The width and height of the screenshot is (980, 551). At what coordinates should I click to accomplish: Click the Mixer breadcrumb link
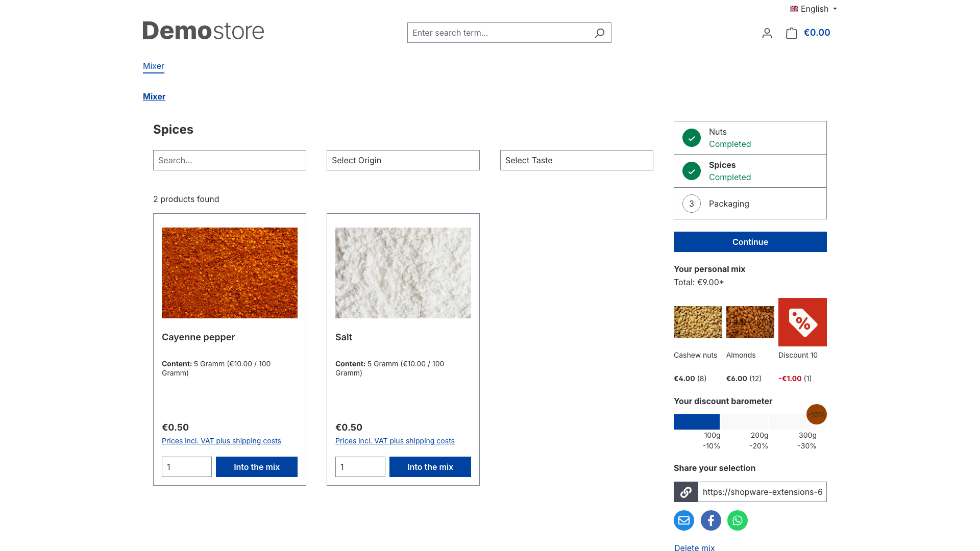click(x=154, y=96)
